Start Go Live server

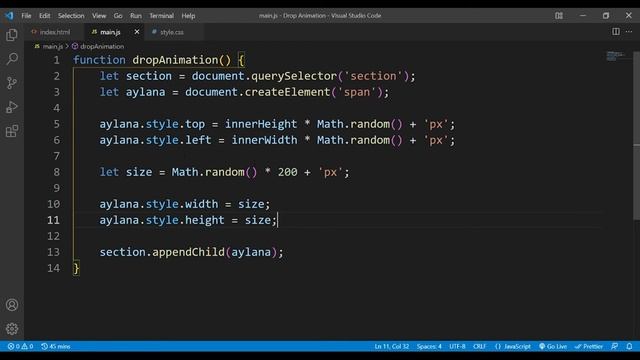tap(553, 346)
